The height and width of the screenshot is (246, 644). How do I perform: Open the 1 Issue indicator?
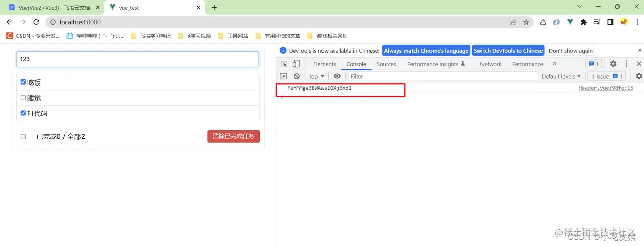608,76
